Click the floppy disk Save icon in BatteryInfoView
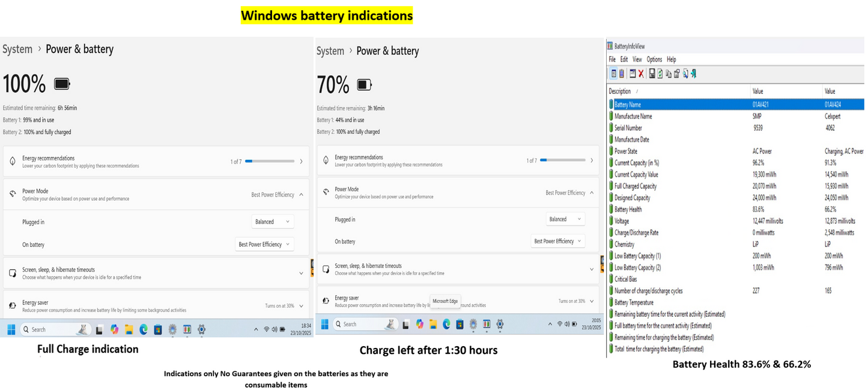868x390 pixels. click(x=652, y=74)
